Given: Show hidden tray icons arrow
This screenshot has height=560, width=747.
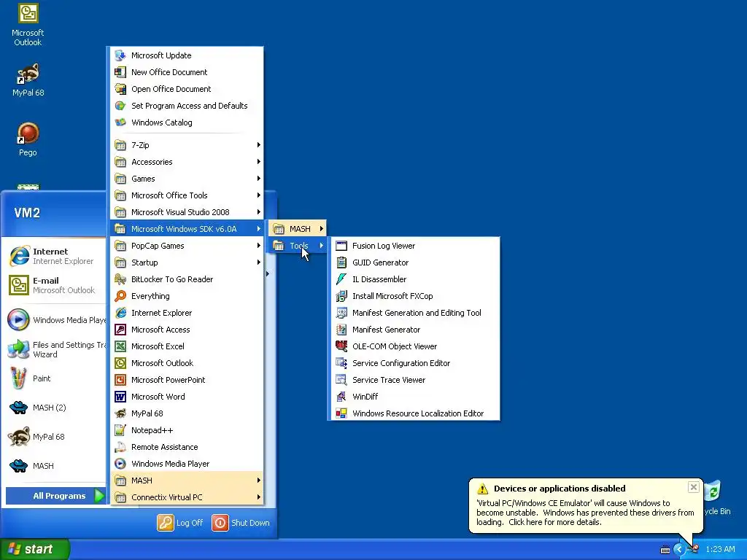Looking at the screenshot, I should coord(679,550).
